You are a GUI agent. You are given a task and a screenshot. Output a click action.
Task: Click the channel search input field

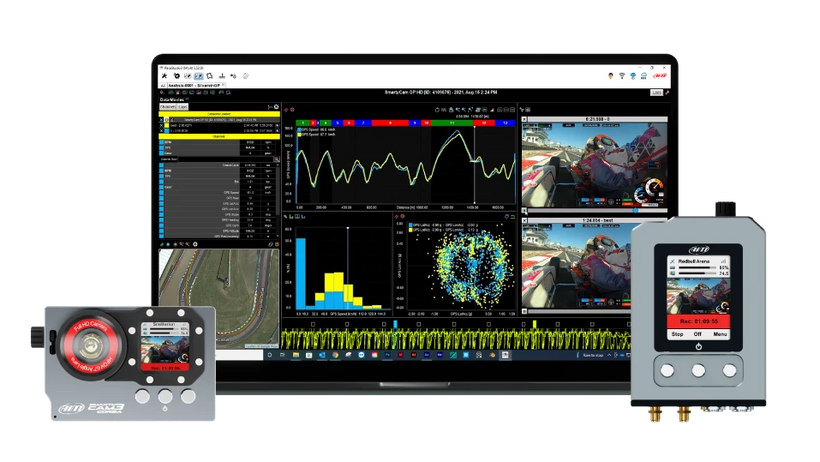225,159
